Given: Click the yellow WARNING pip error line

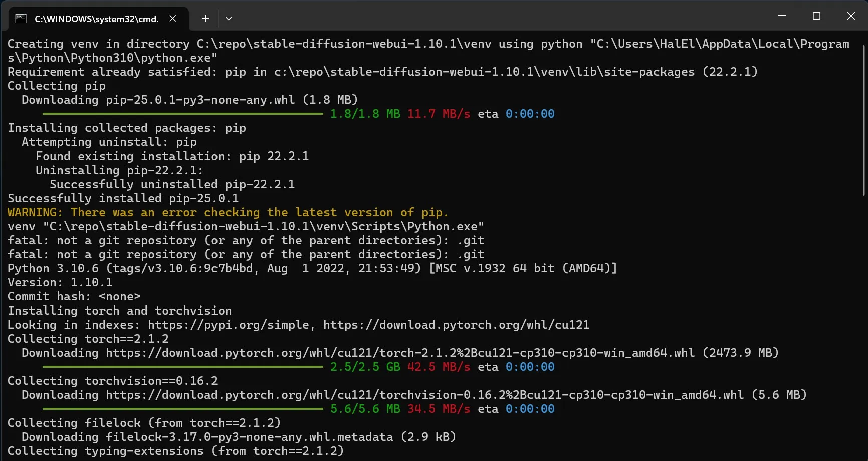Looking at the screenshot, I should (x=228, y=212).
